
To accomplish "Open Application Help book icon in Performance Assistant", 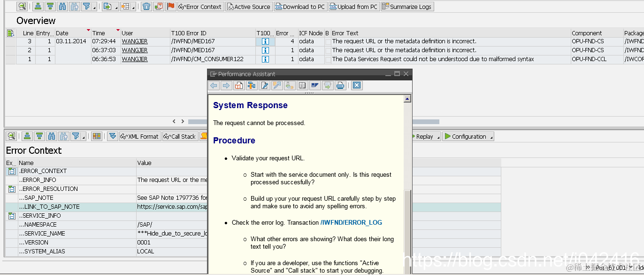I will [x=239, y=86].
